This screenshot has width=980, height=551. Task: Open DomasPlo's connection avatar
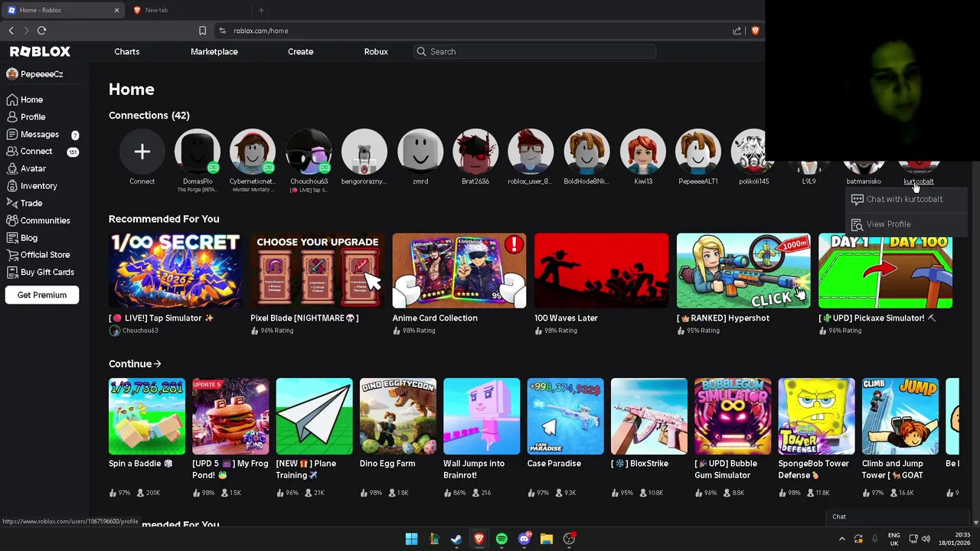coord(198,152)
